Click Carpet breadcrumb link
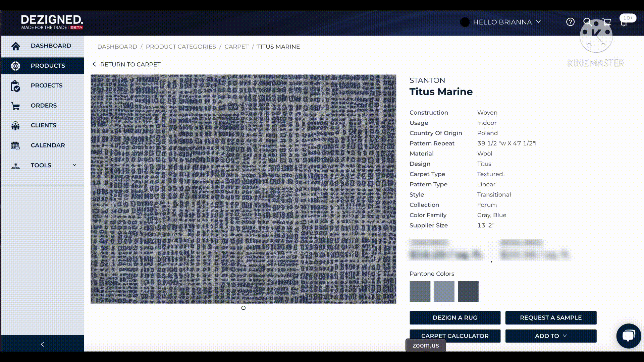 point(236,47)
